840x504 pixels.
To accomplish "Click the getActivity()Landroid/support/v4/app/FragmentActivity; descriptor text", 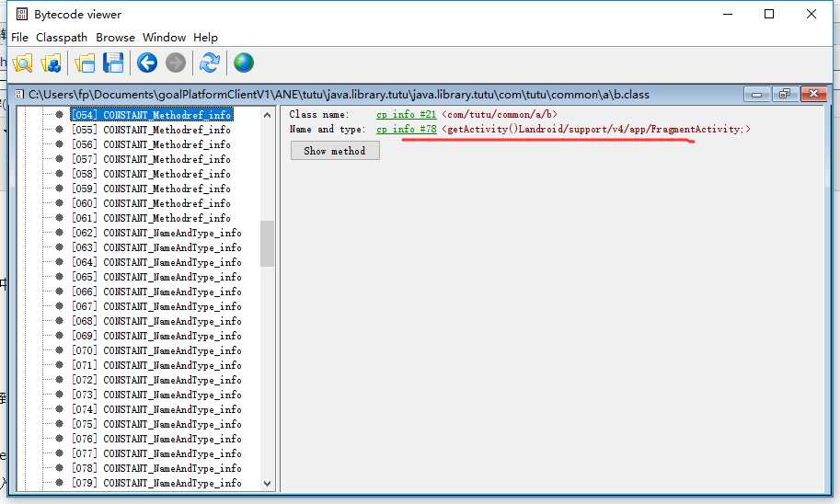I will [596, 129].
